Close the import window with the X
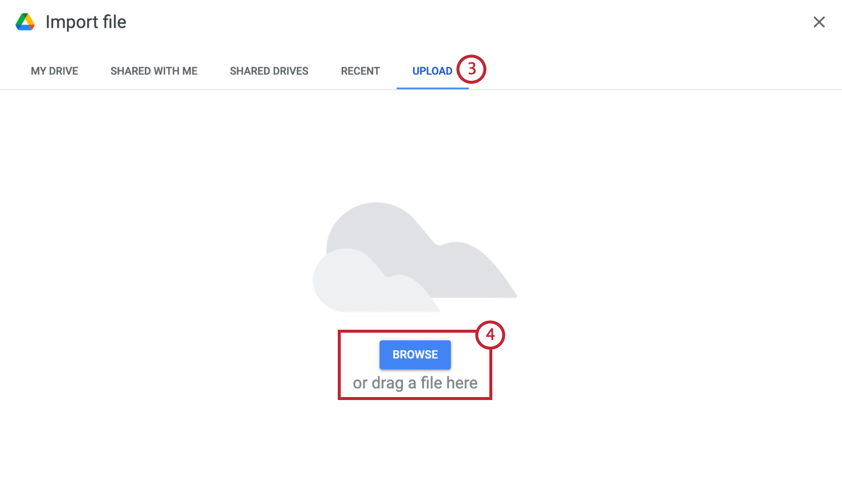842x504 pixels. click(819, 22)
